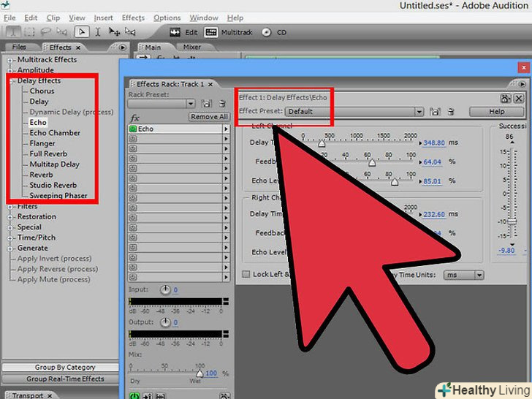The height and width of the screenshot is (399, 532).
Task: Select Studio Reverb effect
Action: [53, 186]
